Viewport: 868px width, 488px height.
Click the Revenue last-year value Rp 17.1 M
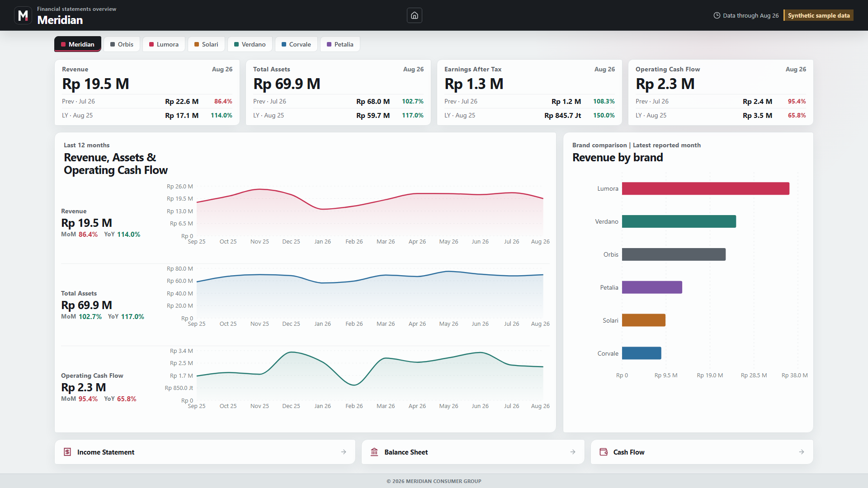pos(182,116)
